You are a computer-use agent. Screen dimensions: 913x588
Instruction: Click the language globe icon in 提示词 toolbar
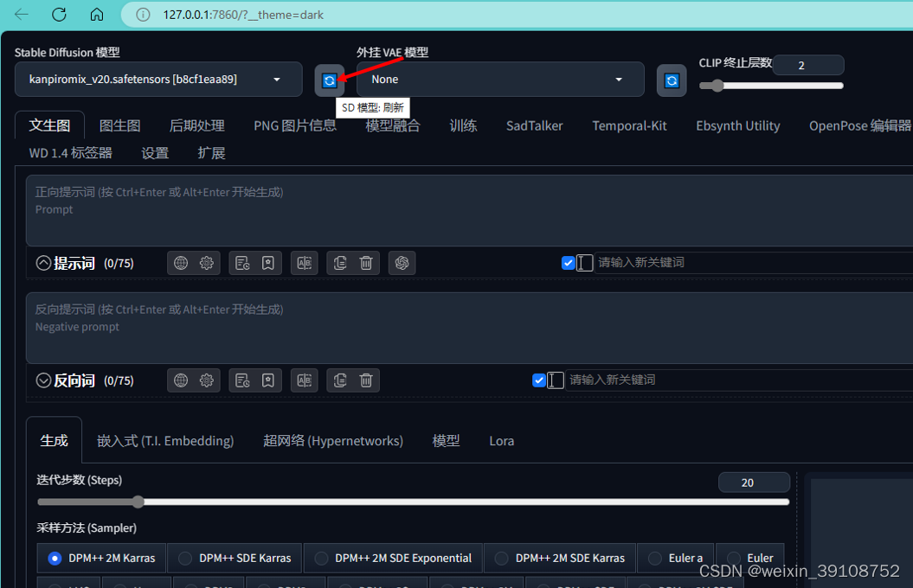181,263
